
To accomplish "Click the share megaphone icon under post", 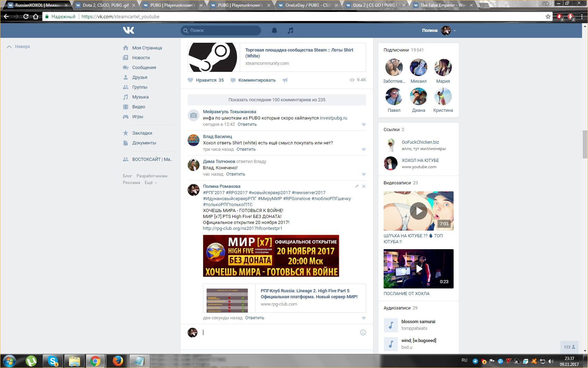I will coord(285,80).
